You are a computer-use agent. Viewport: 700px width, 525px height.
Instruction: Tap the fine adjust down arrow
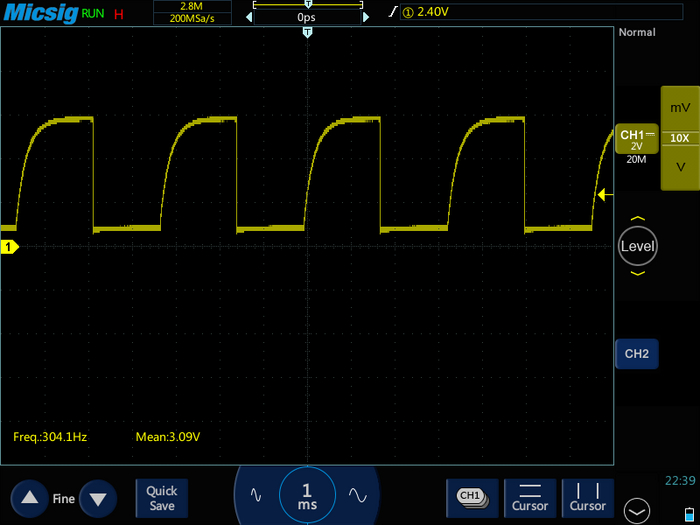97,498
